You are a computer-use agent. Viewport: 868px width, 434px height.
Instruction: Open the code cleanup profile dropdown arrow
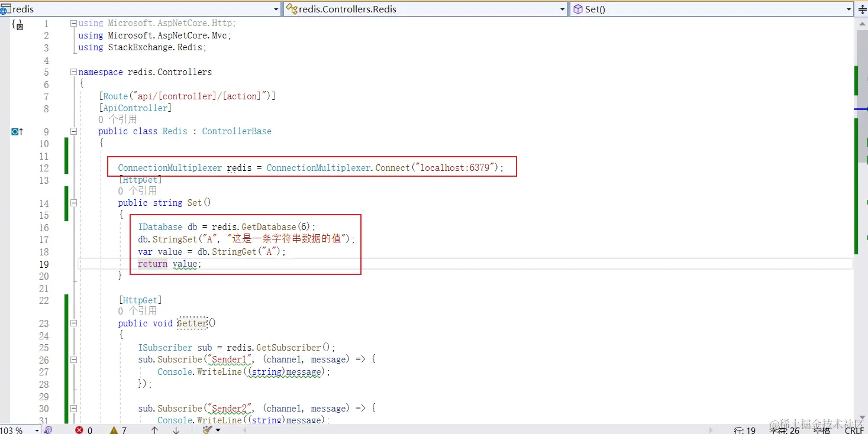click(218, 430)
